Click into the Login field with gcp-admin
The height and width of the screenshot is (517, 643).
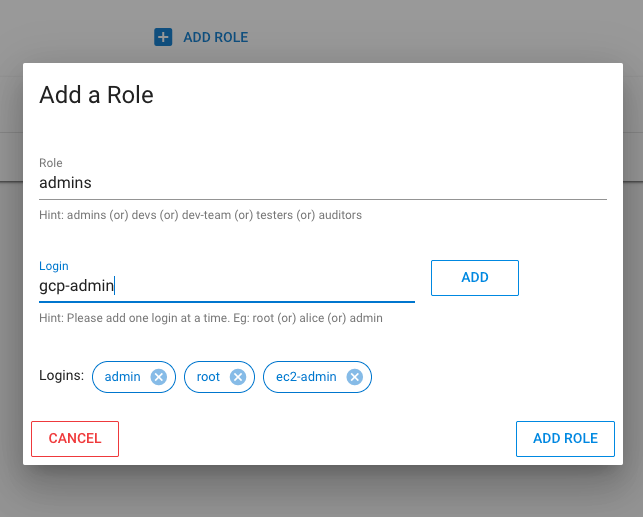226,286
